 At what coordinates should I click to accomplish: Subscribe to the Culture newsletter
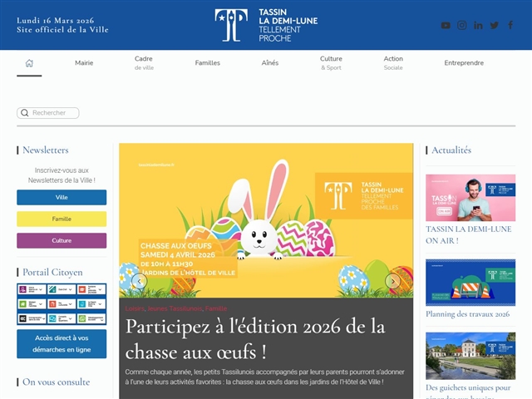coord(62,240)
